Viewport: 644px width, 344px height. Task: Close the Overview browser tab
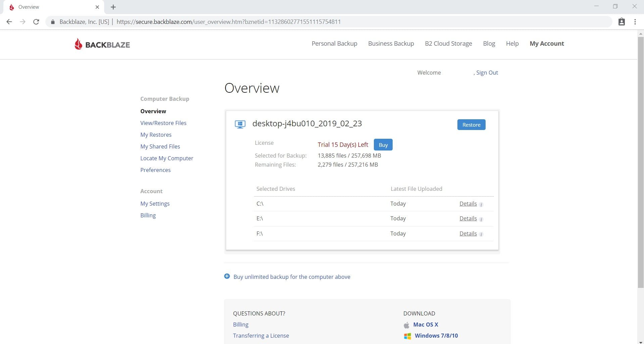[x=97, y=7]
